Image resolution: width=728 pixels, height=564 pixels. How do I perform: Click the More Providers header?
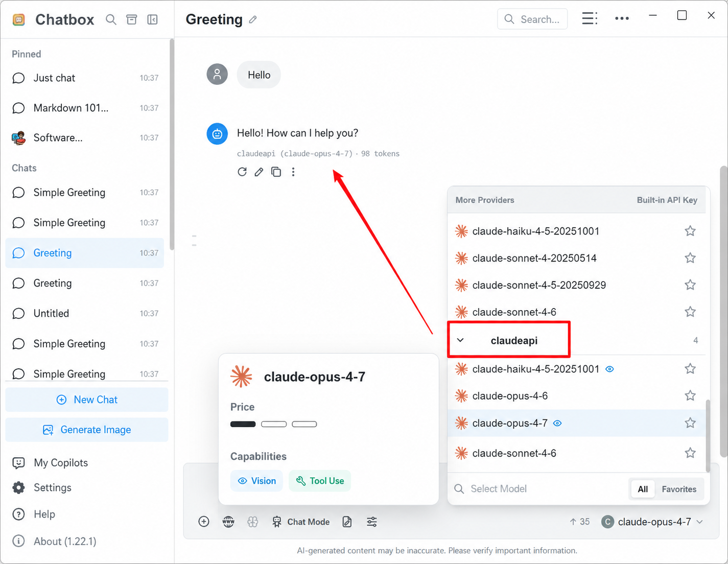[485, 200]
